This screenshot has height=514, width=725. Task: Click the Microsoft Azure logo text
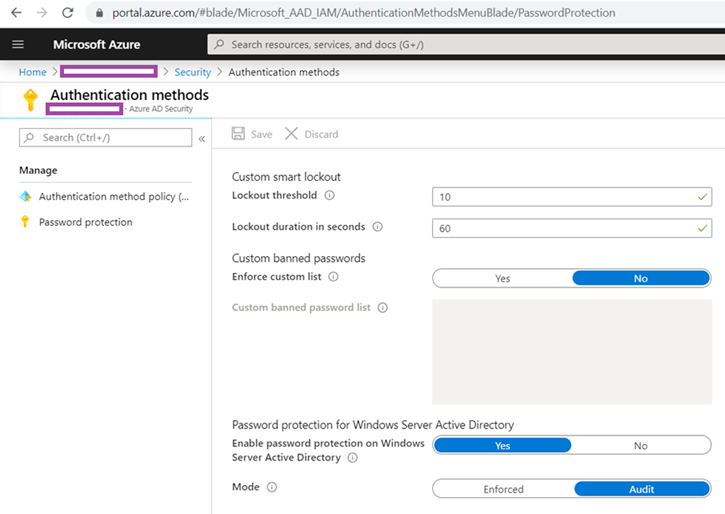point(97,44)
